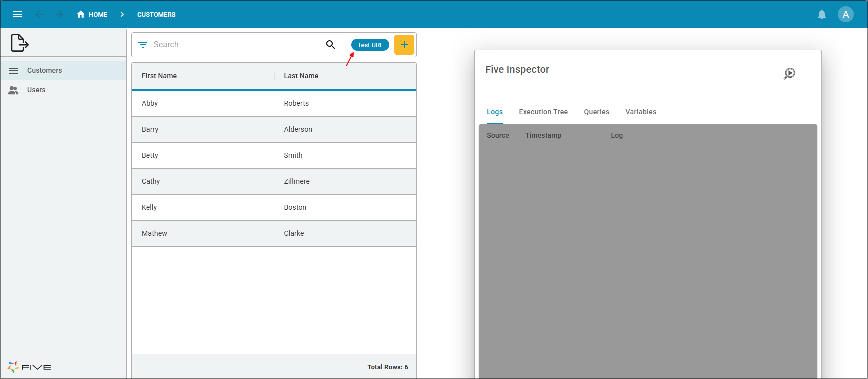Open the hamburger menu in top bar
The image size is (868, 379).
point(17,14)
